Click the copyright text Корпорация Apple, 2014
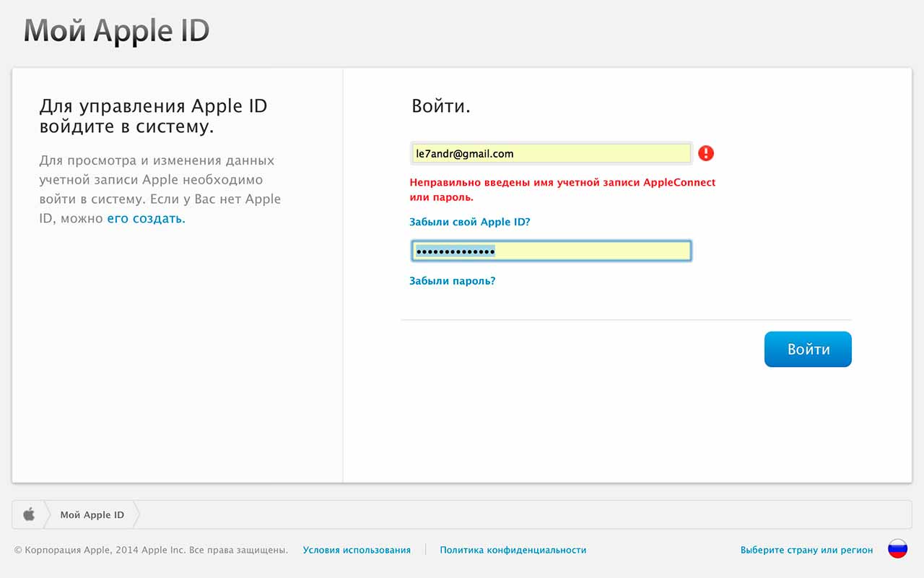The height and width of the screenshot is (578, 924). tap(151, 550)
